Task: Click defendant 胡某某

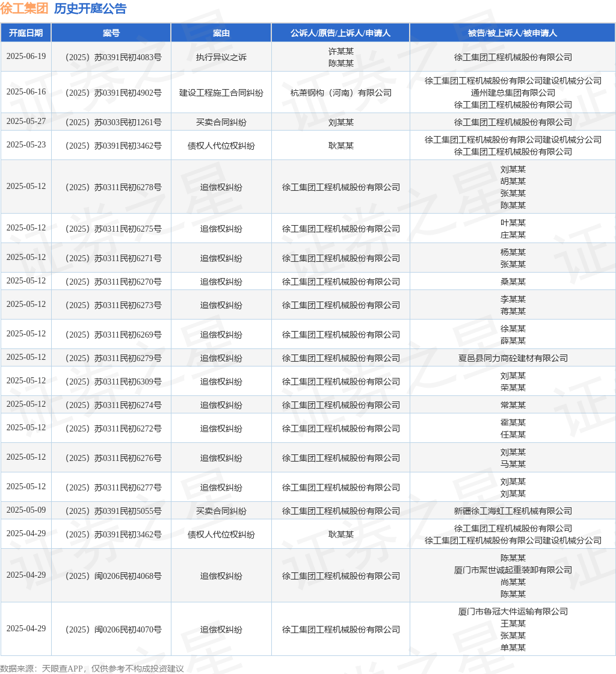Action: click(x=513, y=181)
